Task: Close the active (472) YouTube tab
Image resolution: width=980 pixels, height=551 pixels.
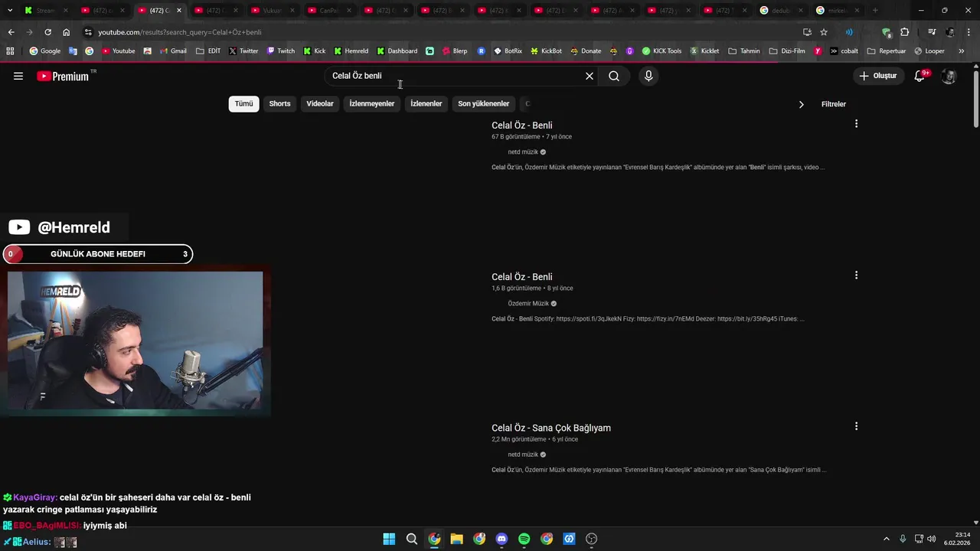Action: (179, 11)
